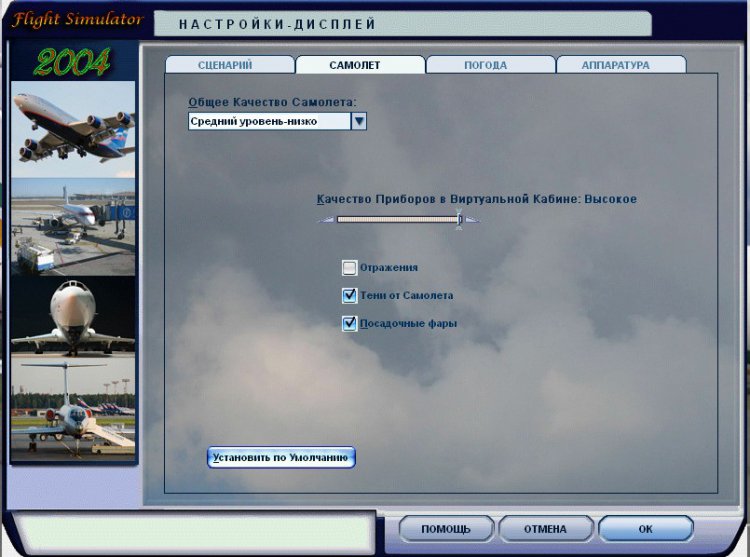Click the ПОМОЩЬ button
750x557 pixels.
point(446,529)
